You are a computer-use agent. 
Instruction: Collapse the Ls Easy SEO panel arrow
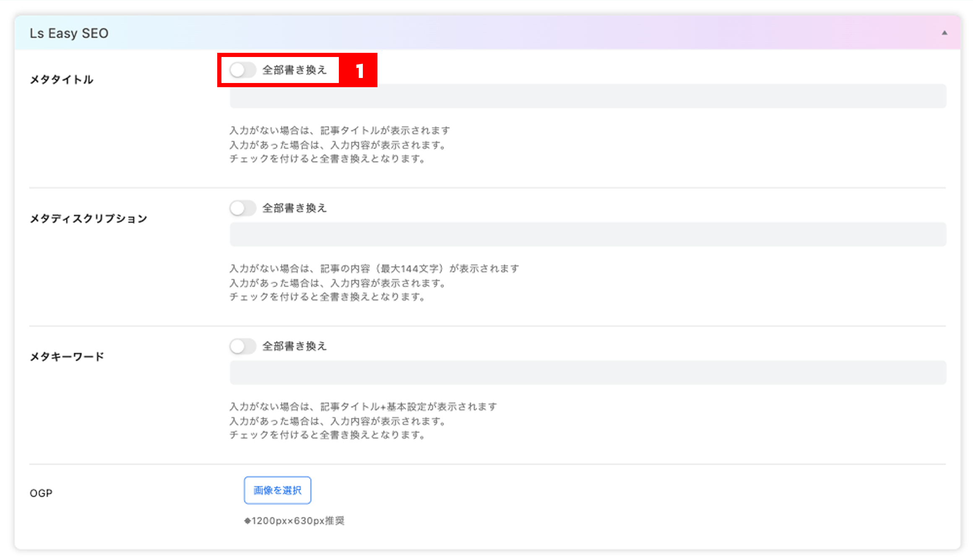click(x=944, y=33)
